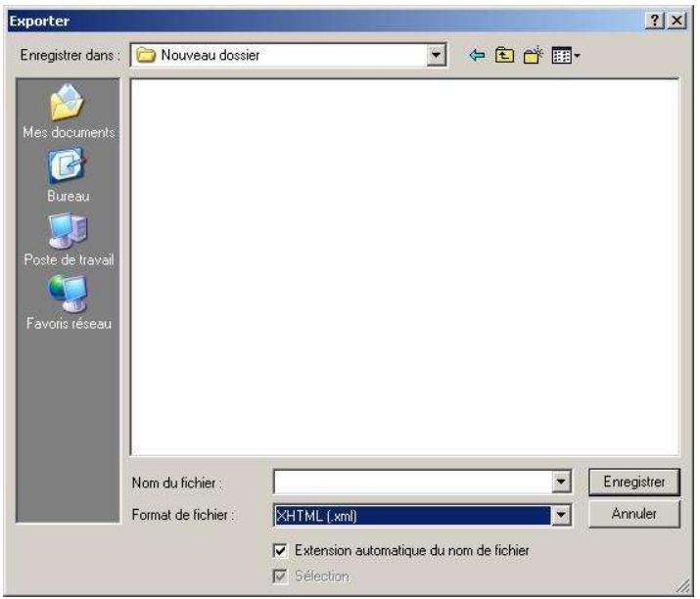Click the back arrow navigation icon
This screenshot has width=700, height=599.
point(477,56)
